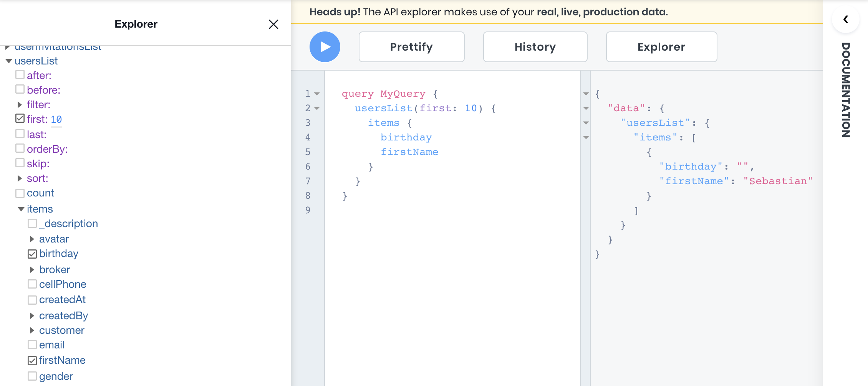Enable the email field checkbox
This screenshot has height=386, width=868.
(x=32, y=345)
